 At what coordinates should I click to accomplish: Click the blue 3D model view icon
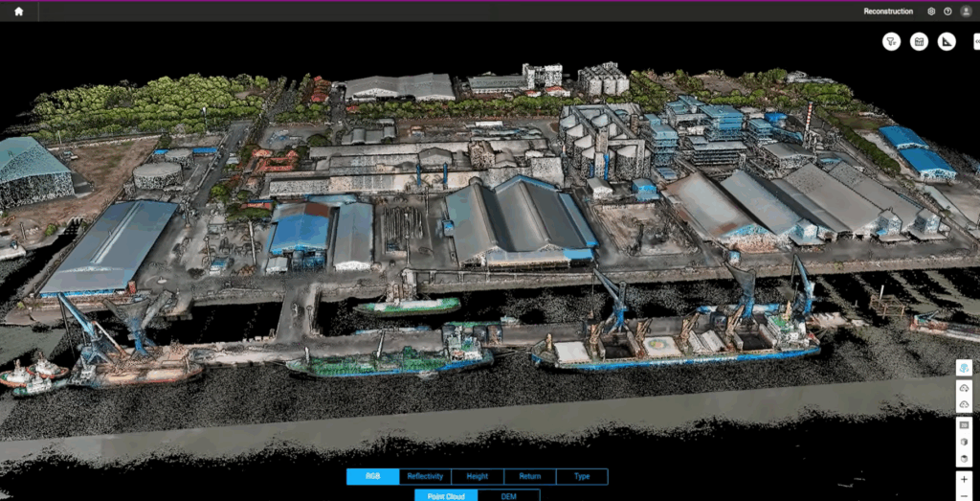pyautogui.click(x=964, y=369)
